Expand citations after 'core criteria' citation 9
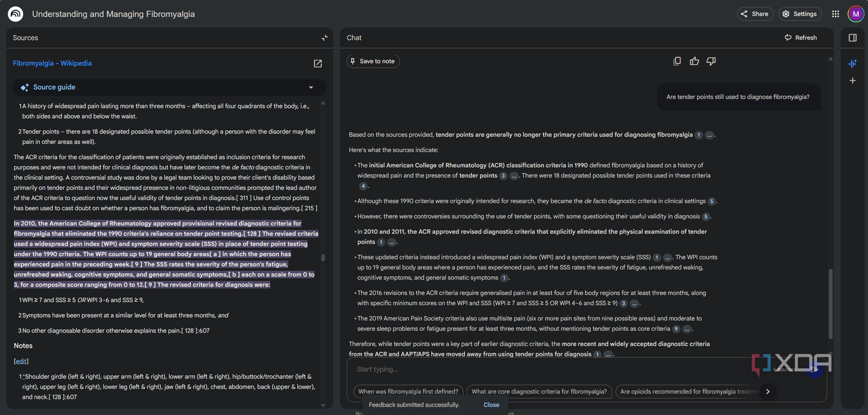The image size is (868, 415). click(687, 329)
